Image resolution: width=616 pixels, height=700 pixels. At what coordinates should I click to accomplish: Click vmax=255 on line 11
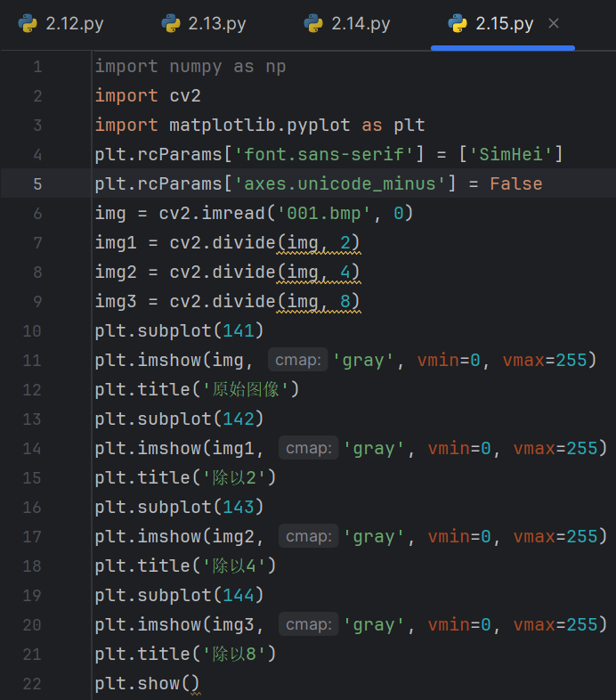545,361
